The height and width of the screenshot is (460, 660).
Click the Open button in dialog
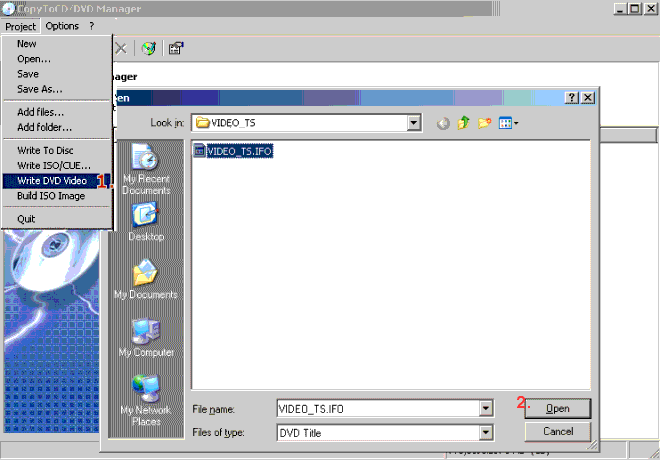[x=558, y=409]
